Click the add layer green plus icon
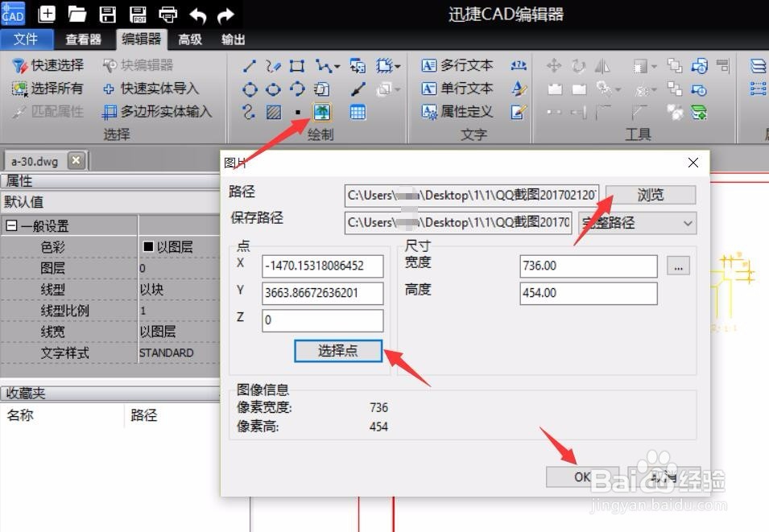 click(699, 113)
